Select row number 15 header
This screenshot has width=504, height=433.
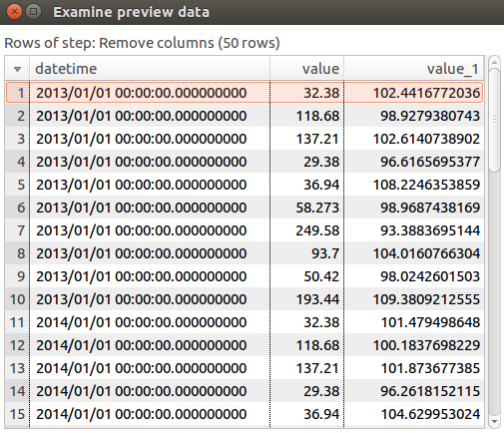(x=17, y=414)
